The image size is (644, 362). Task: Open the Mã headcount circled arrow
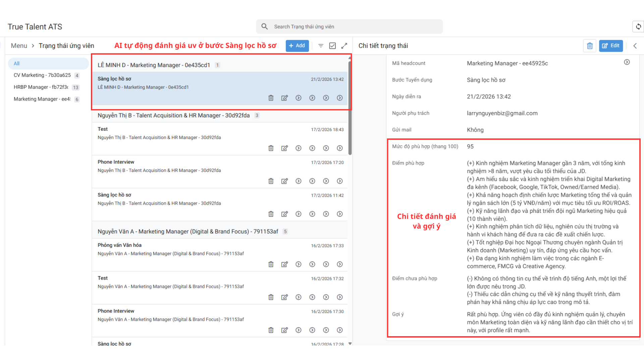(627, 62)
